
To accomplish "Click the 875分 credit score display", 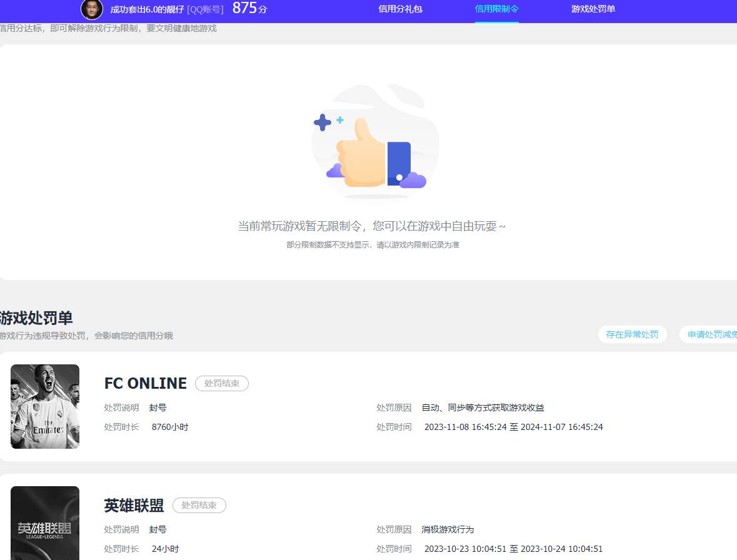I will [249, 9].
